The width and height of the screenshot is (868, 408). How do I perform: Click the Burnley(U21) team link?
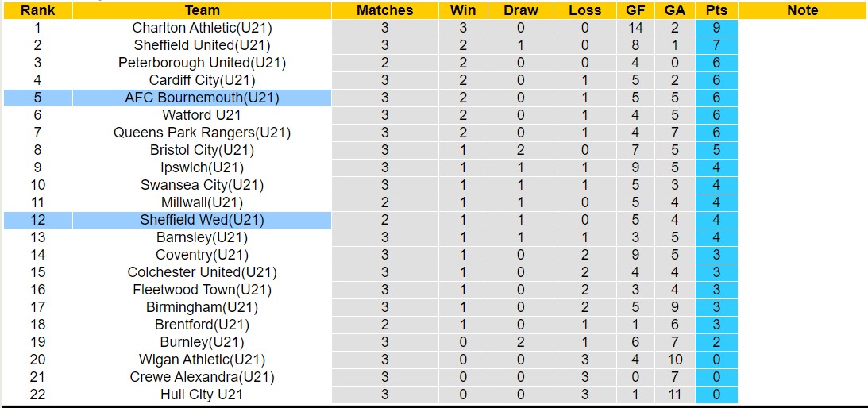(202, 342)
